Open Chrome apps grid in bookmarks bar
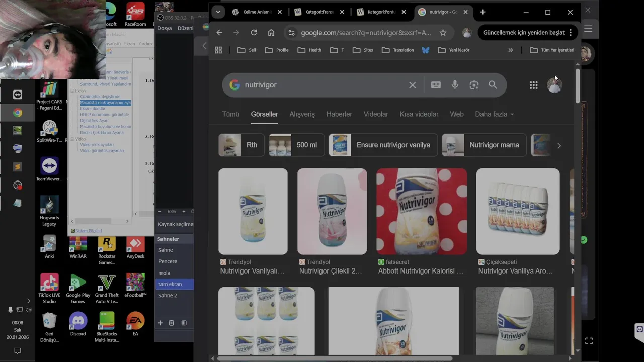 click(x=218, y=50)
